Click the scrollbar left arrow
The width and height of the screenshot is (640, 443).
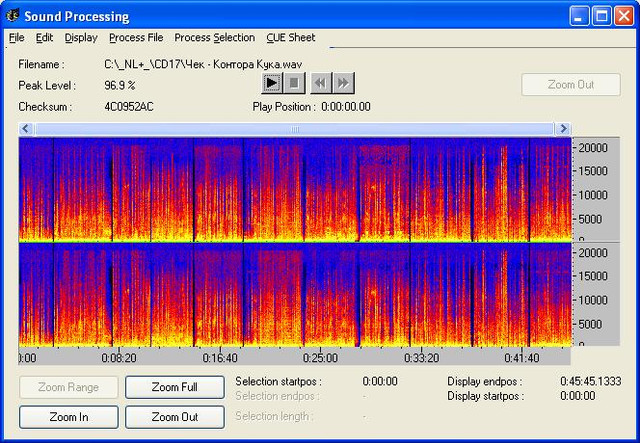pyautogui.click(x=26, y=129)
